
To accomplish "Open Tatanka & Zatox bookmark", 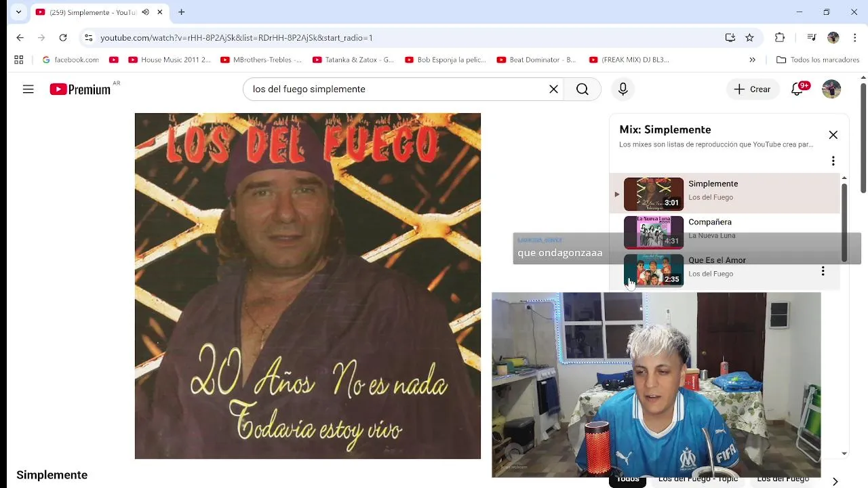I will [353, 60].
